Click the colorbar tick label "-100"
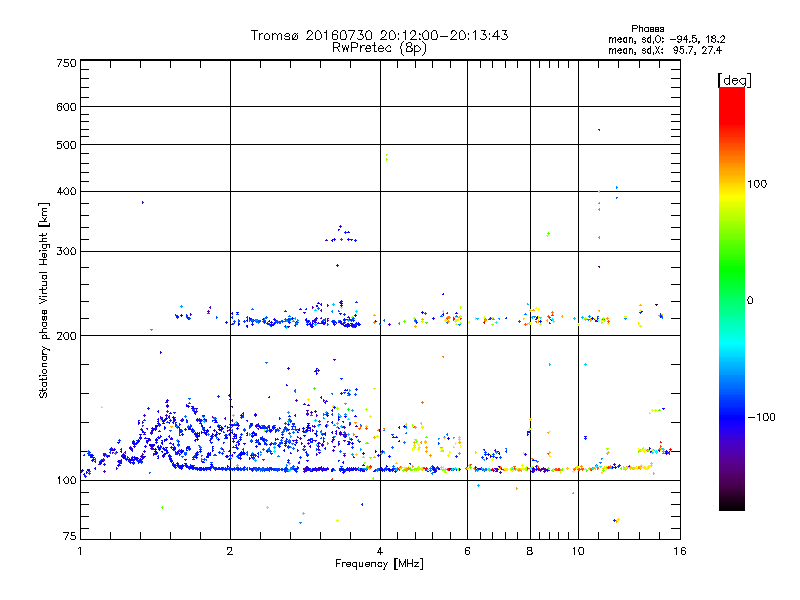The height and width of the screenshot is (600, 800). 761,417
